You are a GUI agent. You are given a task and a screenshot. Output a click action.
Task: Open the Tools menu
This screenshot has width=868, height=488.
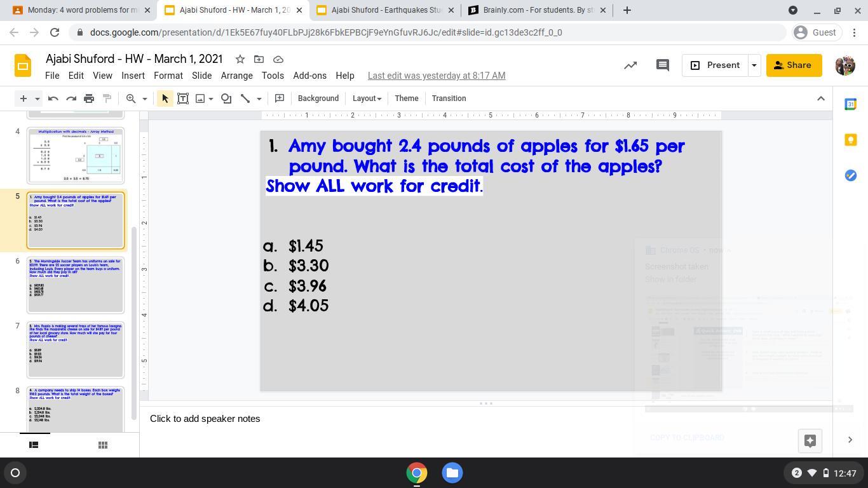(273, 76)
